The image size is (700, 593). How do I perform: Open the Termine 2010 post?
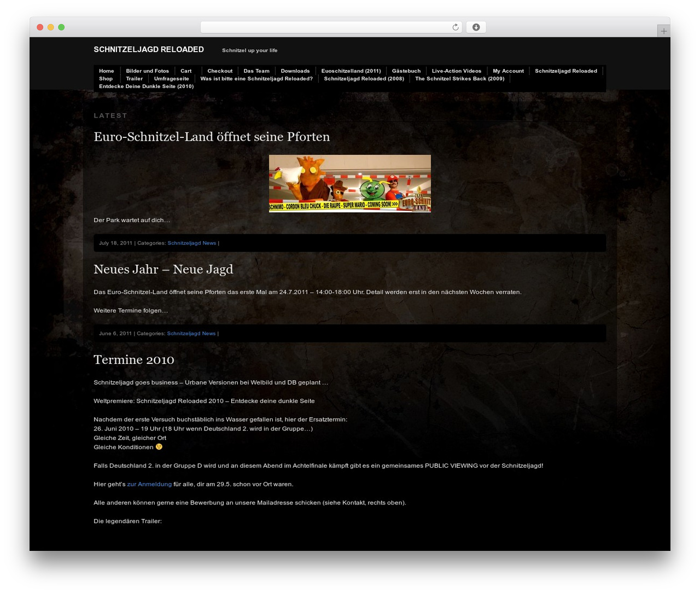pyautogui.click(x=134, y=359)
